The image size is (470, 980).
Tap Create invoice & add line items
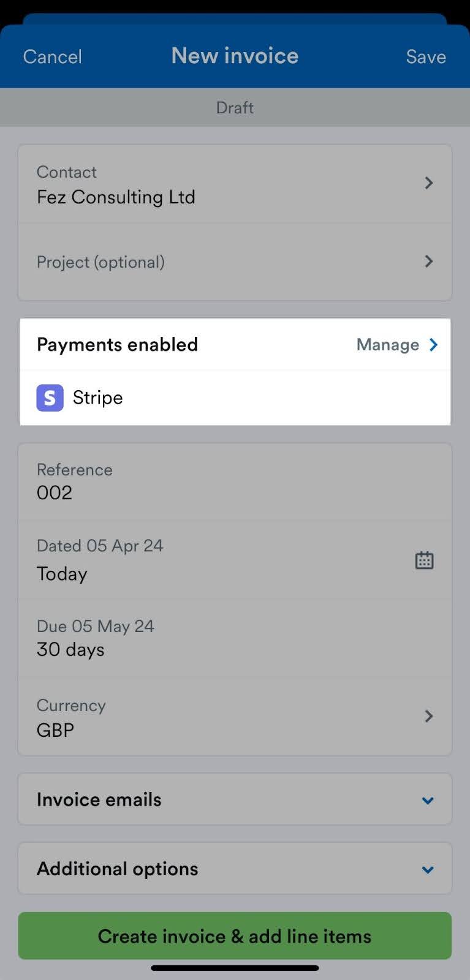pyautogui.click(x=235, y=935)
